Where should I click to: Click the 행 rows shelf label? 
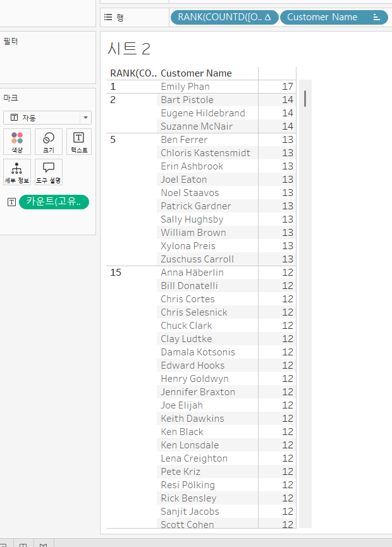click(x=120, y=18)
